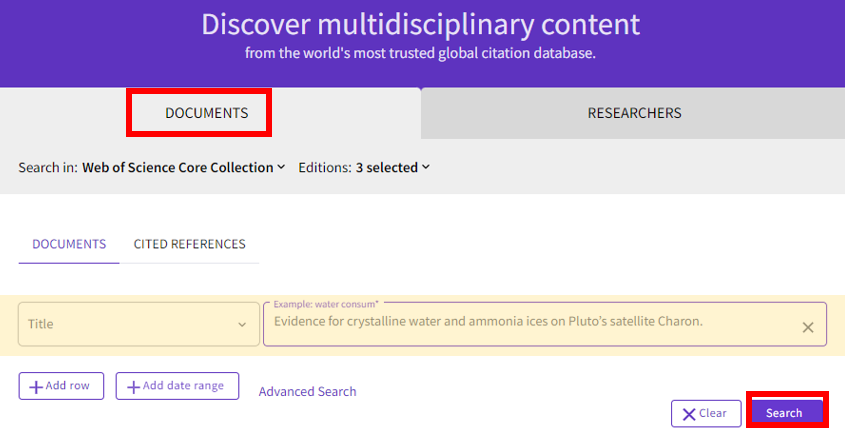Click the Add row button
Image resolution: width=845 pixels, height=442 pixels.
click(x=61, y=386)
